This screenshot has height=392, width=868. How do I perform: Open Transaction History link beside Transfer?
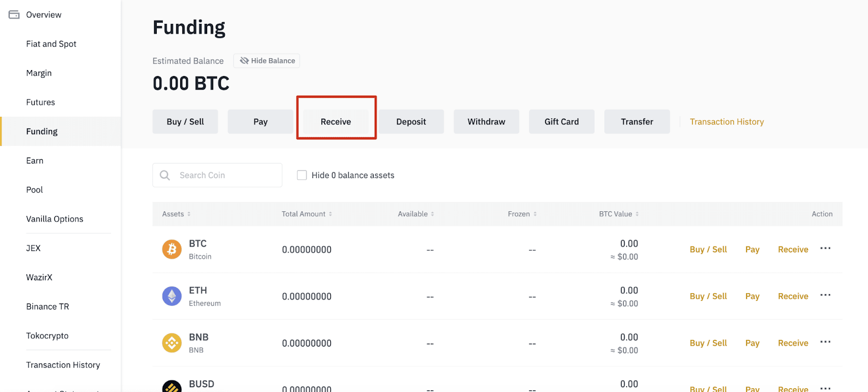click(727, 122)
